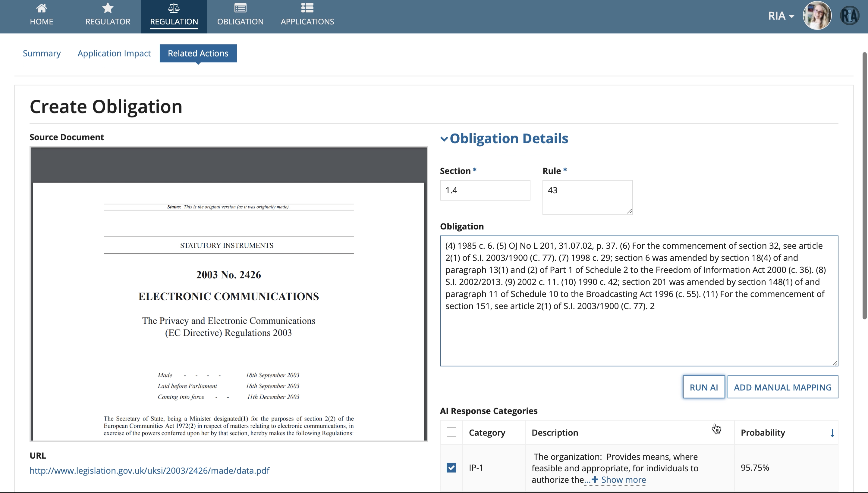Open the legislation.gov.uk PDF link
The height and width of the screenshot is (493, 868).
149,471
